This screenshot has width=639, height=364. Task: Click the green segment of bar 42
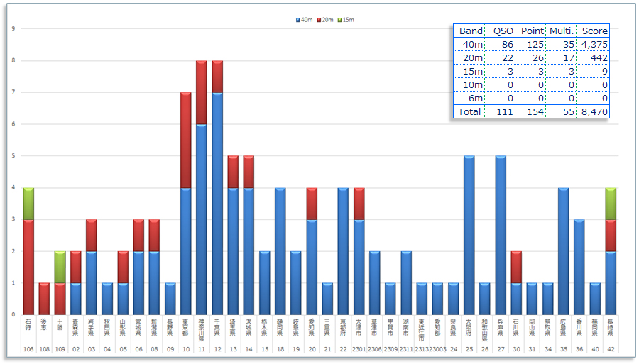click(x=611, y=204)
